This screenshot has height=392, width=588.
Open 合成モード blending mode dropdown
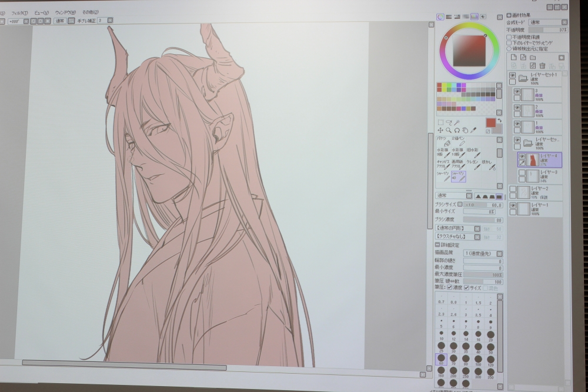tap(547, 22)
